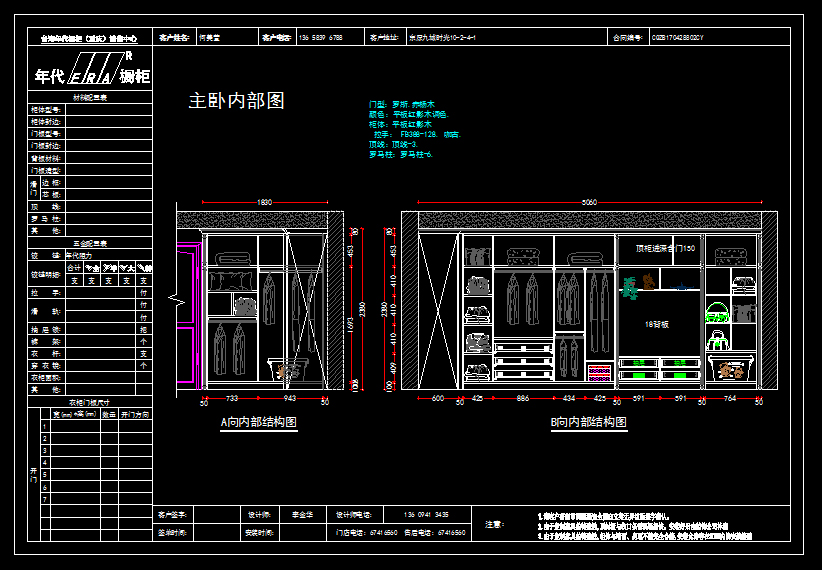Select the X-marked door panel in B elevation
822x570 pixels.
point(437,312)
